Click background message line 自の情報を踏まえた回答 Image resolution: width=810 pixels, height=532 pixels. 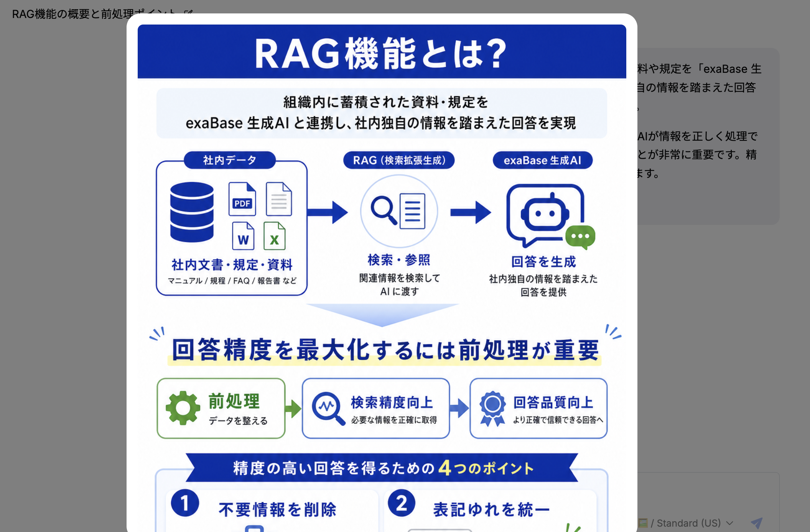[x=697, y=87]
